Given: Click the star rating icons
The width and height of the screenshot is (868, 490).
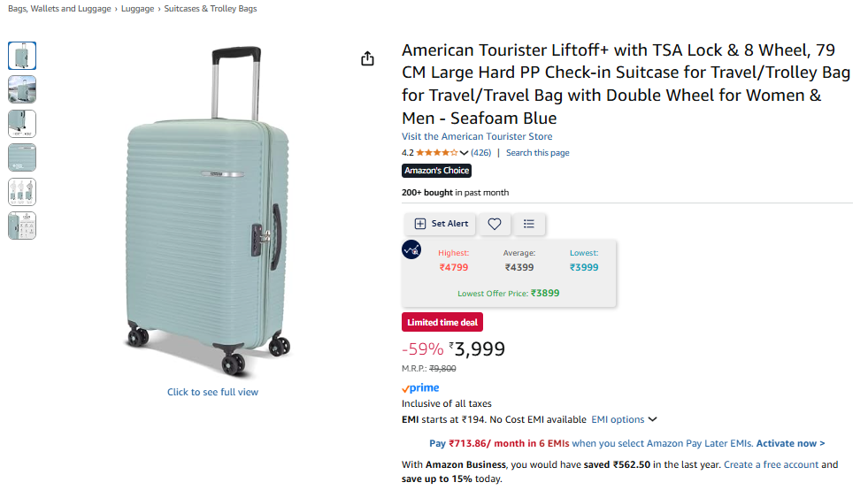Looking at the screenshot, I should [437, 153].
